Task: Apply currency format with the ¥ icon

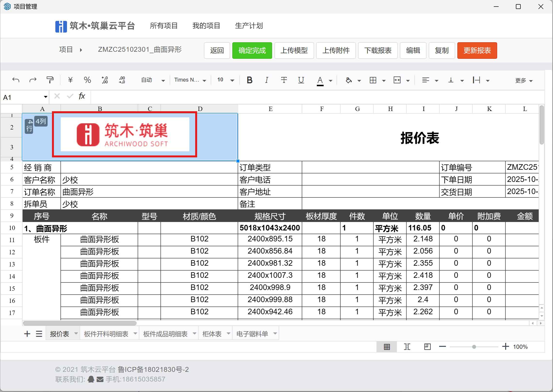Action: click(x=70, y=80)
